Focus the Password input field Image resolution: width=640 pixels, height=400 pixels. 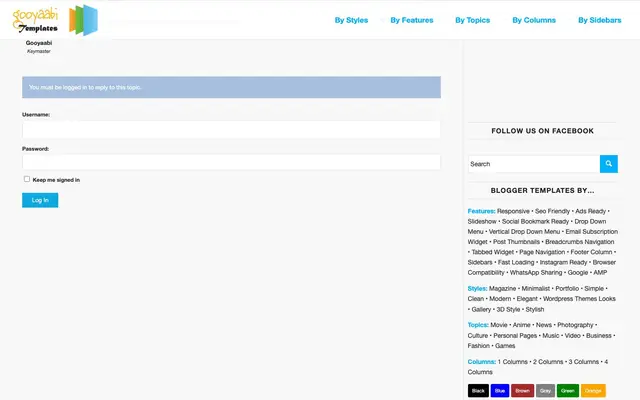(231, 162)
